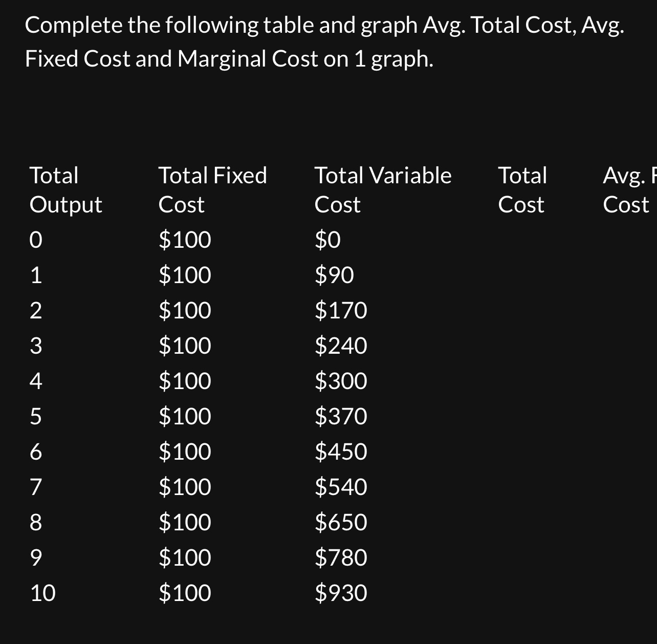657x644 pixels.
Task: Click the $300 variable cost value
Action: pyautogui.click(x=341, y=381)
